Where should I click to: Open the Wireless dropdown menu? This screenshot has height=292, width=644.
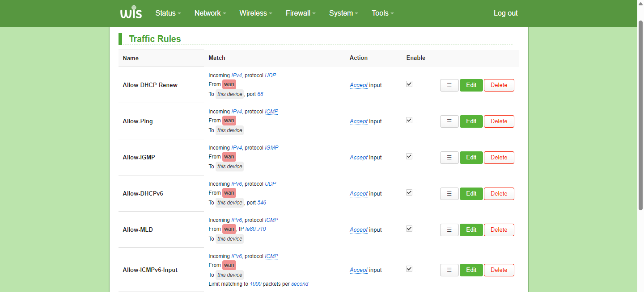click(x=256, y=13)
